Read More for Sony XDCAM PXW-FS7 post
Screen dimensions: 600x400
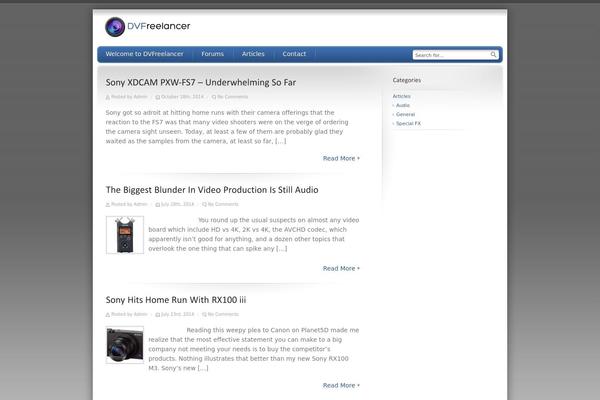(341, 158)
